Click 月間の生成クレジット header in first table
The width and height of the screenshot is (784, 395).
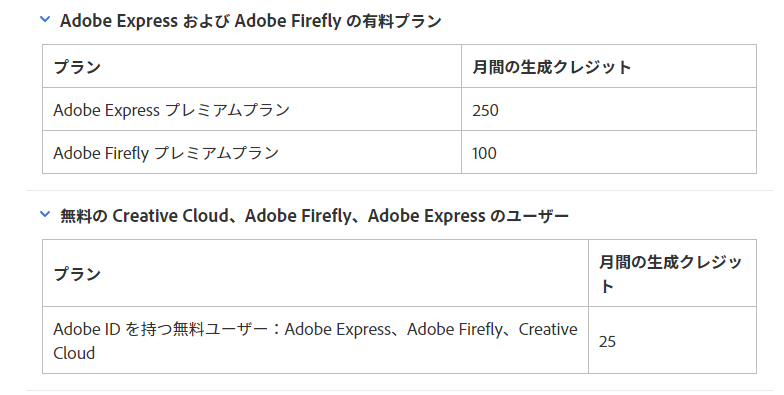click(x=552, y=67)
